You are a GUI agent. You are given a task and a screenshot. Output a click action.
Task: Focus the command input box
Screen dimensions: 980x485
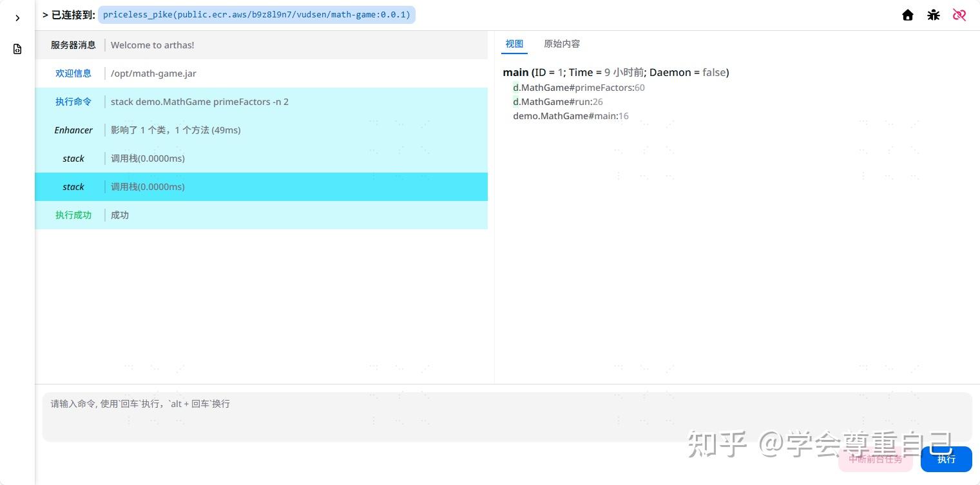507,417
